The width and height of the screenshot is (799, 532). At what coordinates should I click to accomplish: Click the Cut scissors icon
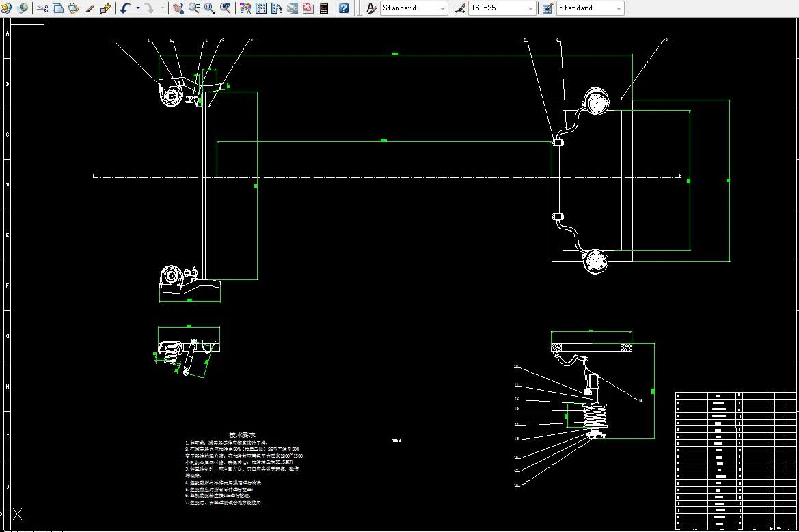[x=42, y=8]
